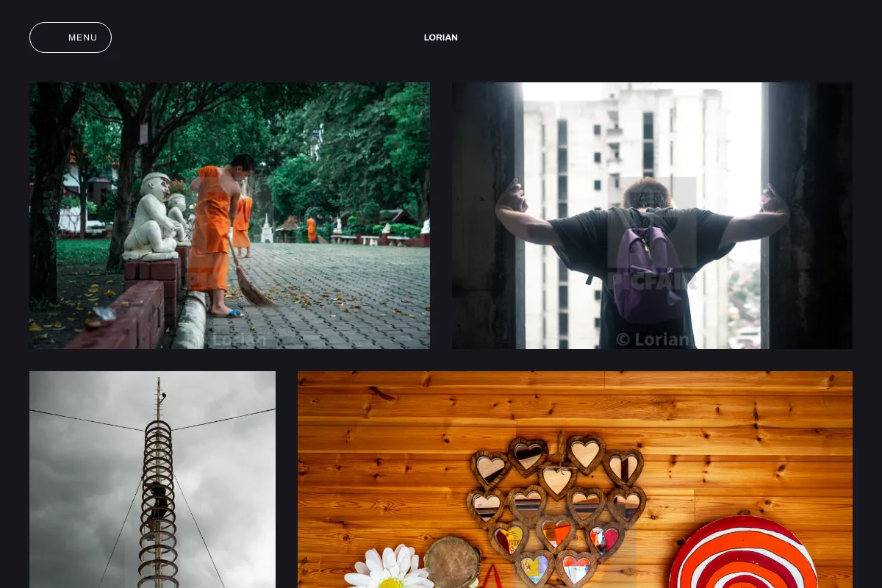
Task: Open the monk sweeping courtyard photo
Action: tap(229, 215)
